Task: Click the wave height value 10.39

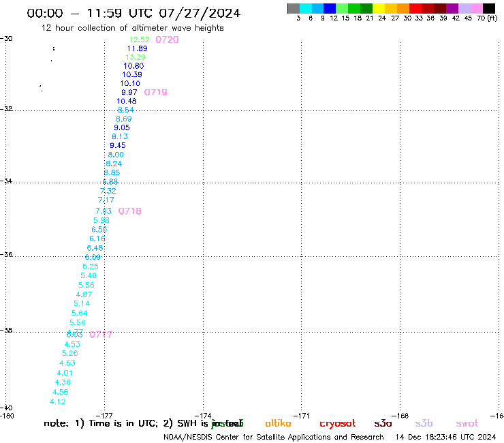Action: (131, 75)
